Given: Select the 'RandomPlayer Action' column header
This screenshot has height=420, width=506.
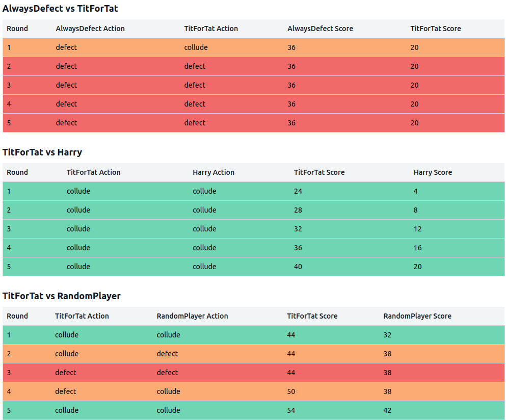Looking at the screenshot, I should tap(192, 316).
